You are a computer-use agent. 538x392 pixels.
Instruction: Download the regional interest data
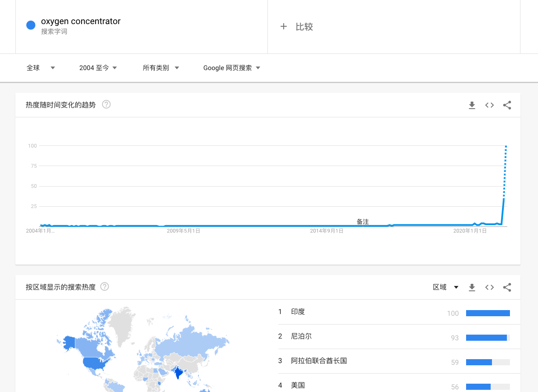click(472, 287)
